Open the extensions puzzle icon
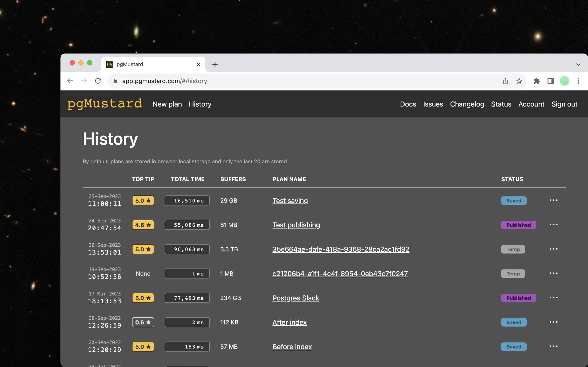 coord(536,81)
